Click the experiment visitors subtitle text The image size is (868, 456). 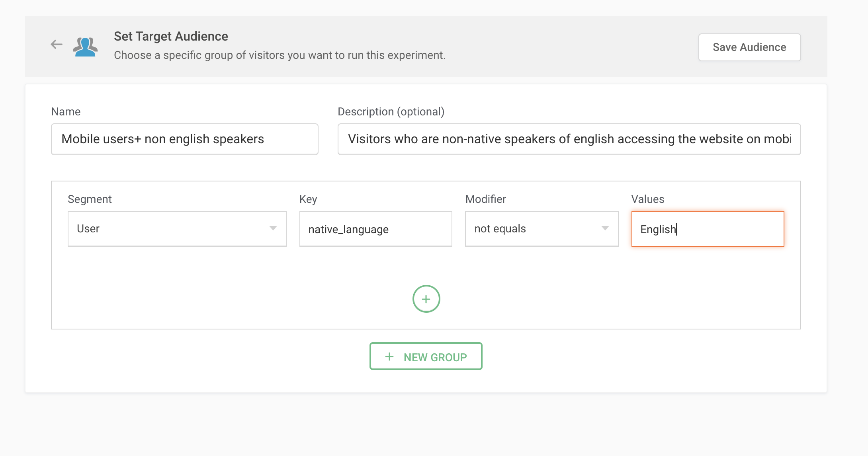coord(280,55)
